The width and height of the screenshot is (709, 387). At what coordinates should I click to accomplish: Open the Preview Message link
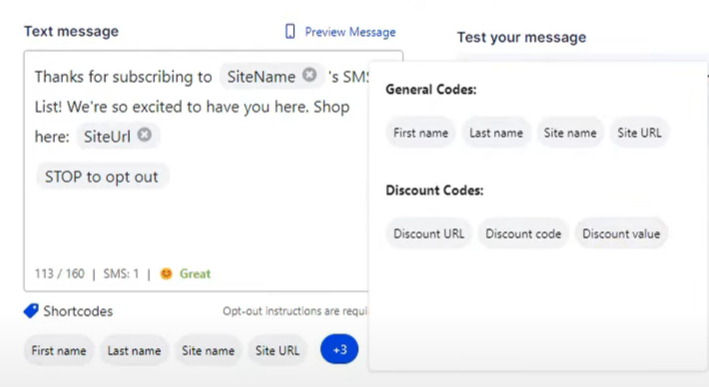click(x=350, y=32)
